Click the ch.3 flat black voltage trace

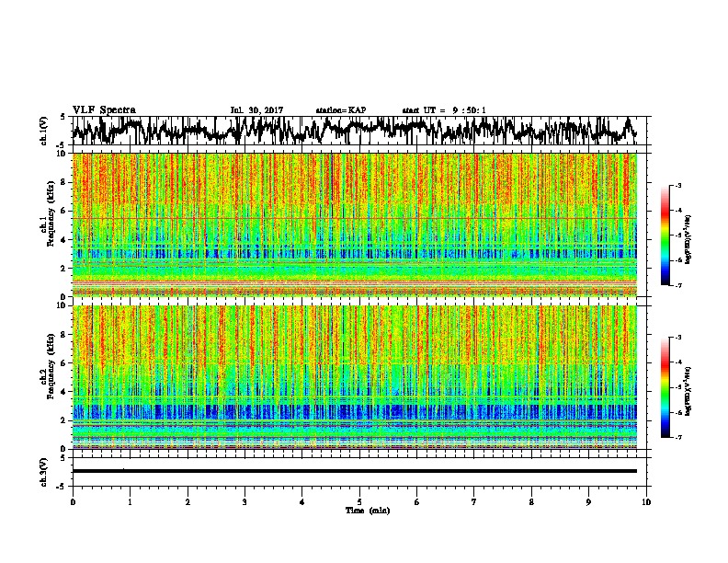point(355,471)
